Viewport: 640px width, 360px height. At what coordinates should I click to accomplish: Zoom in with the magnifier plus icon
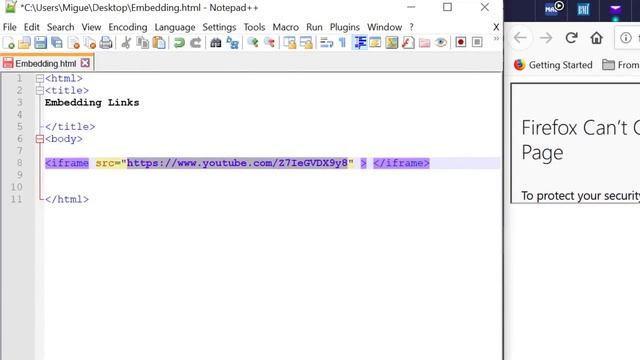(x=253, y=42)
